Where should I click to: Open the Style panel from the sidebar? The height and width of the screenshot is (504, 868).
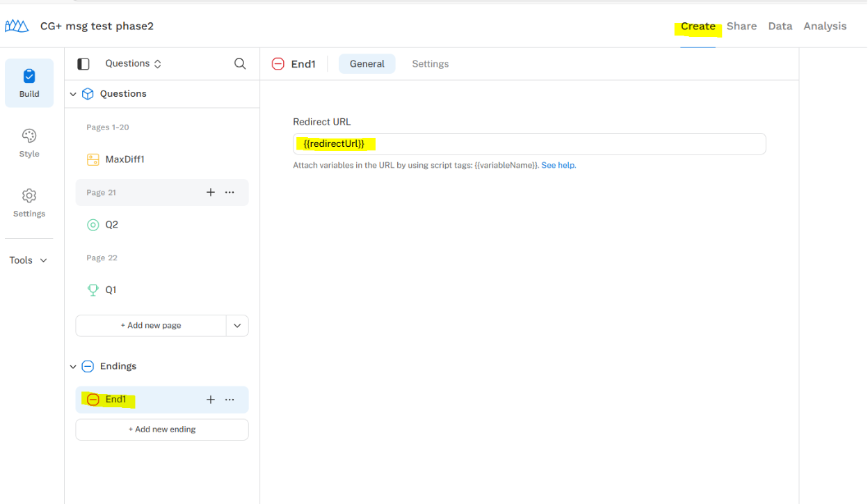(x=29, y=143)
